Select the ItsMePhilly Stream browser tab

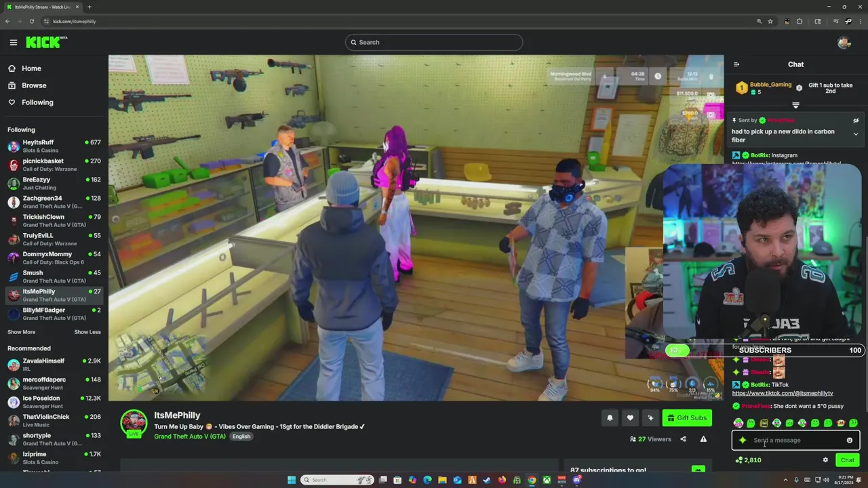[42, 7]
